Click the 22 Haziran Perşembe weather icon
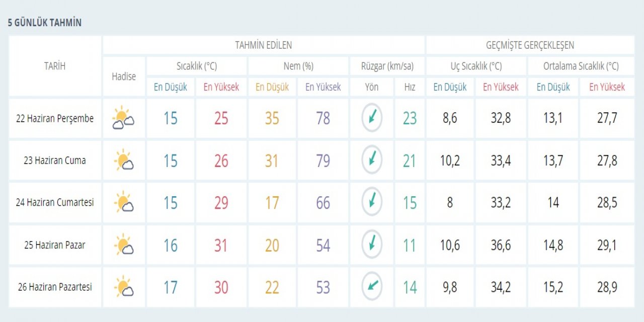The height and width of the screenshot is (322, 644). point(123,118)
